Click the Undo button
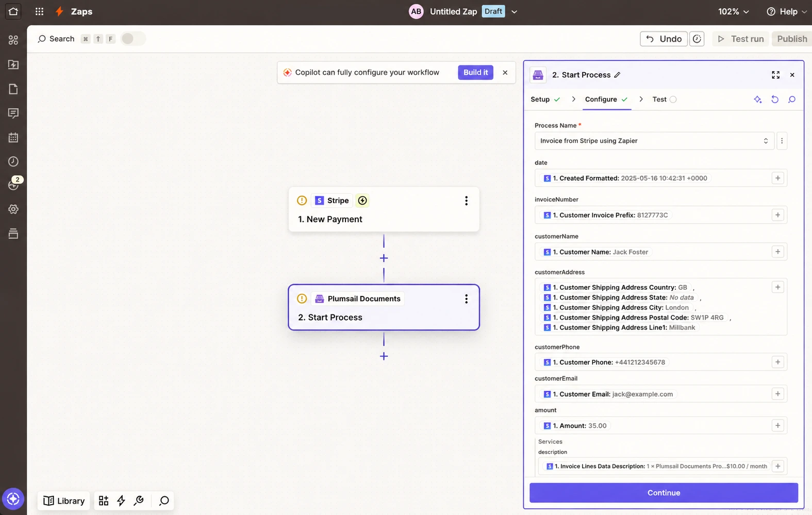 click(664, 39)
